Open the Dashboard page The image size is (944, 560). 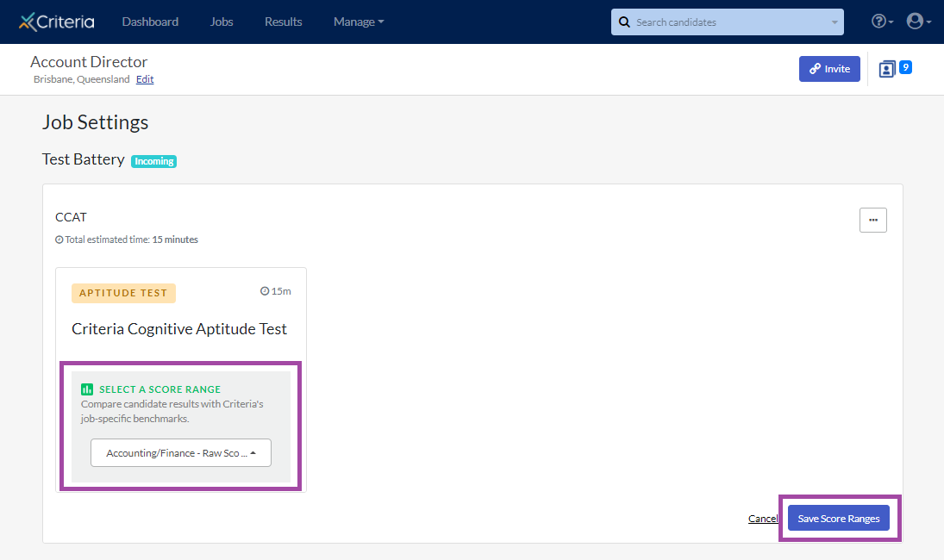pos(150,22)
